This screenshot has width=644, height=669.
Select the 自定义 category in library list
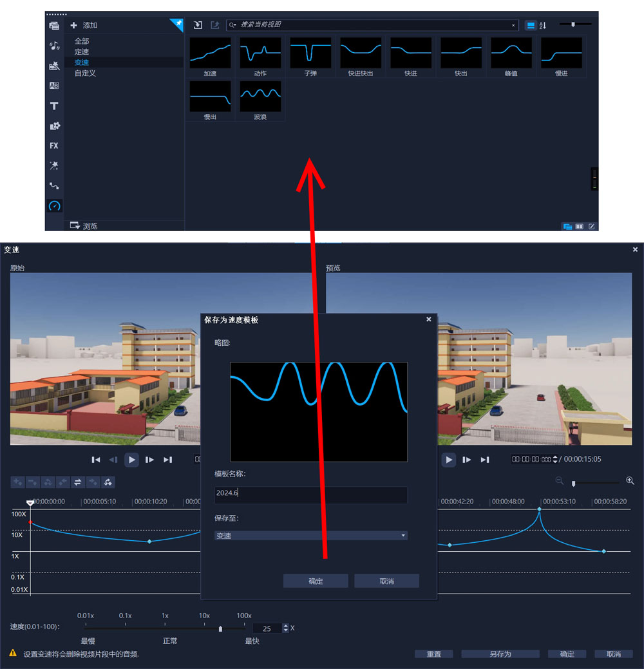click(x=85, y=73)
